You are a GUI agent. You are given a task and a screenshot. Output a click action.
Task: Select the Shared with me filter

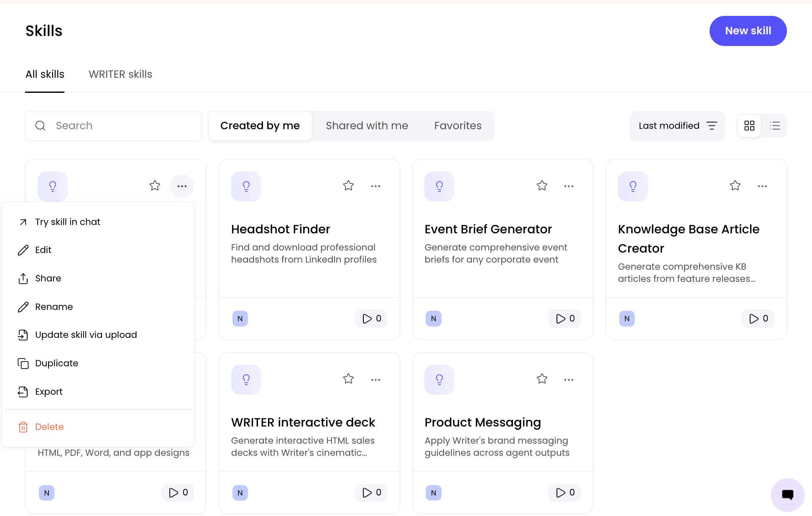coord(367,126)
